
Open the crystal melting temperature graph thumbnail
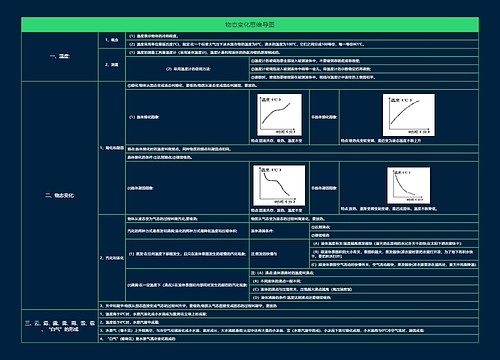[x=279, y=115]
